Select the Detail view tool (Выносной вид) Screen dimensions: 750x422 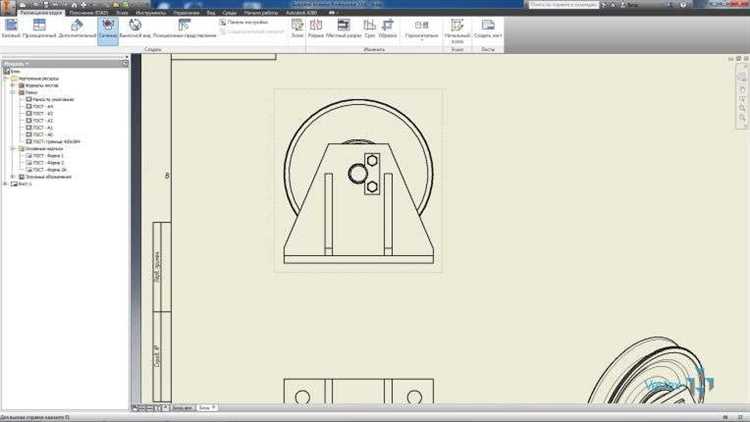tap(135, 29)
